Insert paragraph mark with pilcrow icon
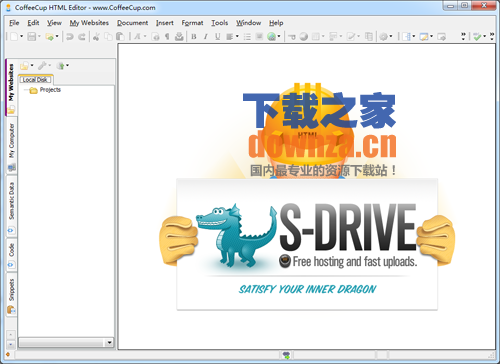The height and width of the screenshot is (364, 500). point(167,37)
